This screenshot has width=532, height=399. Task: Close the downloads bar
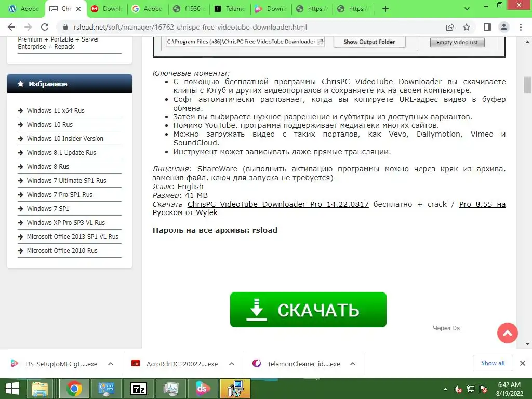click(523, 363)
